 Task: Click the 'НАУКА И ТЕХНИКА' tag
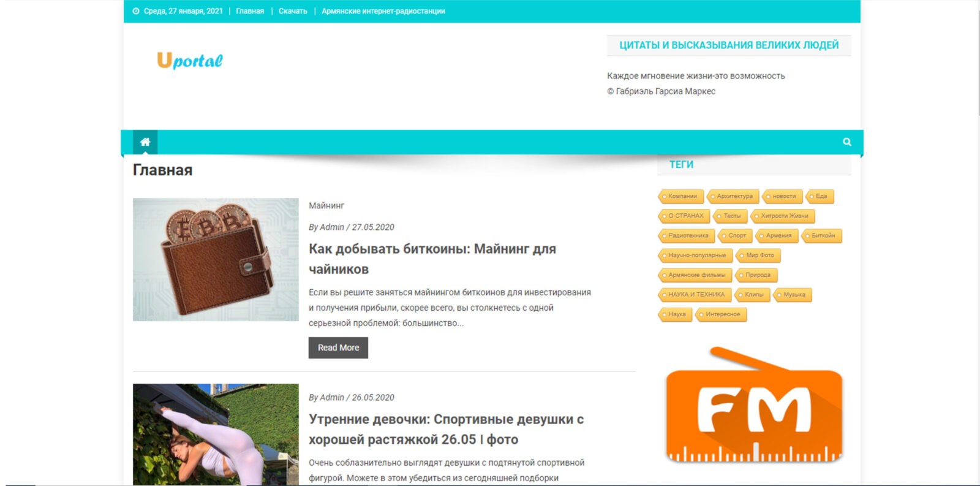pos(696,294)
